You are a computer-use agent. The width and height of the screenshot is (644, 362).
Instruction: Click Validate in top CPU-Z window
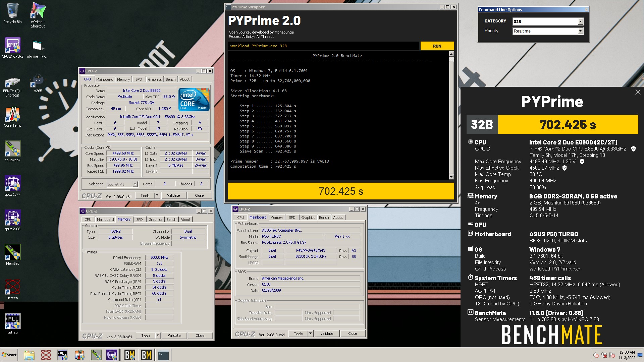tap(173, 195)
